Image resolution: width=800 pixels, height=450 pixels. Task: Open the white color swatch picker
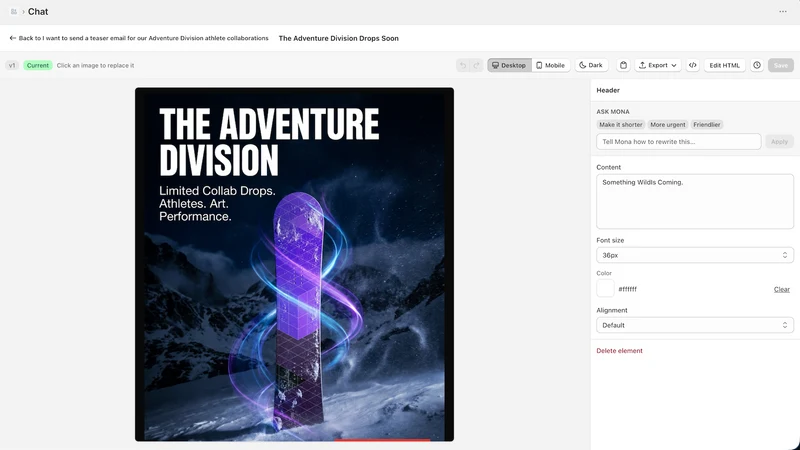(x=605, y=289)
